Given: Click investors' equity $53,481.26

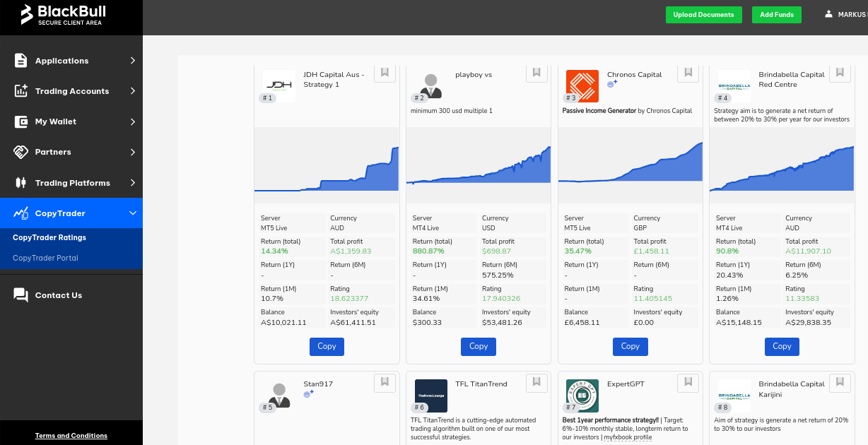Looking at the screenshot, I should 502,323.
